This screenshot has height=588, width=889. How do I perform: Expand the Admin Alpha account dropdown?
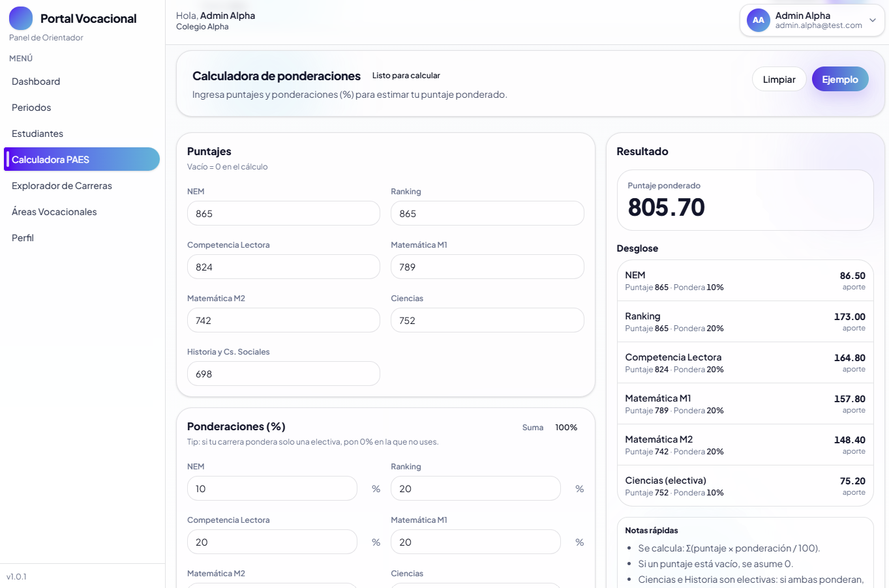click(x=872, y=20)
